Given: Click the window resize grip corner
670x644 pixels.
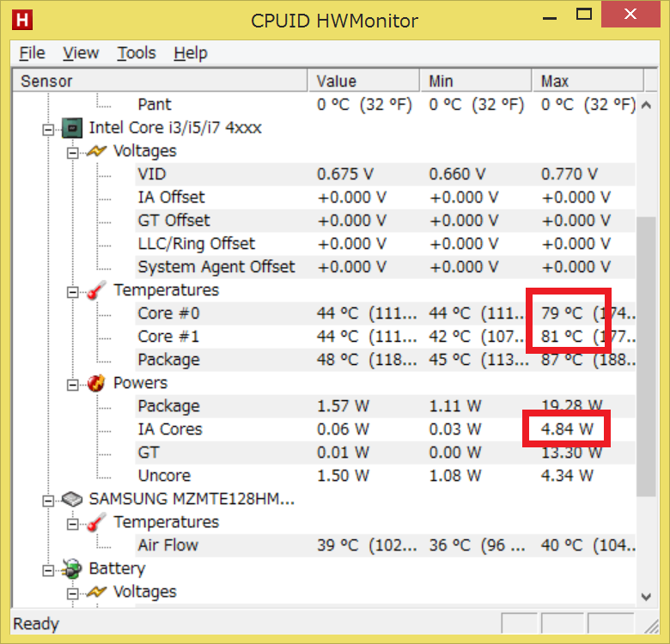Looking at the screenshot, I should [x=652, y=626].
